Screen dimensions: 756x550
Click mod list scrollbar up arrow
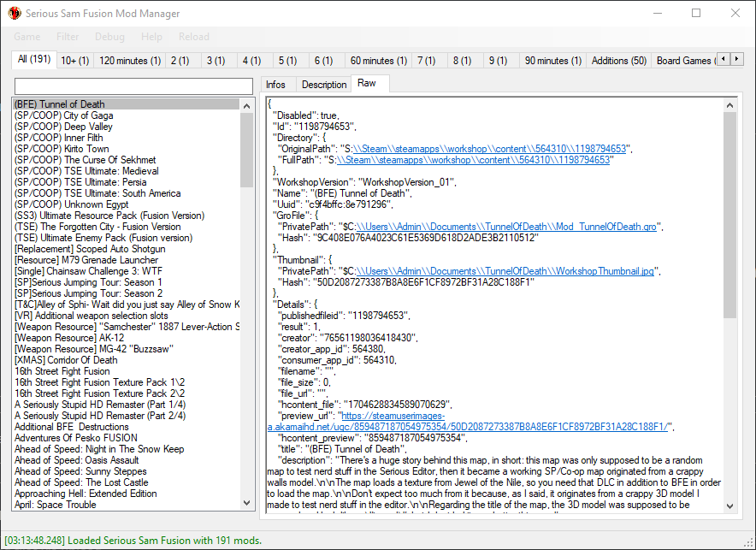pyautogui.click(x=247, y=105)
